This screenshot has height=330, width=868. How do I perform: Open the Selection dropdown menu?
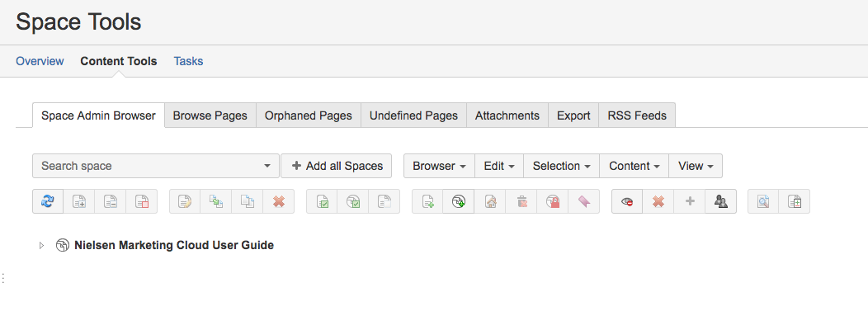coord(561,166)
